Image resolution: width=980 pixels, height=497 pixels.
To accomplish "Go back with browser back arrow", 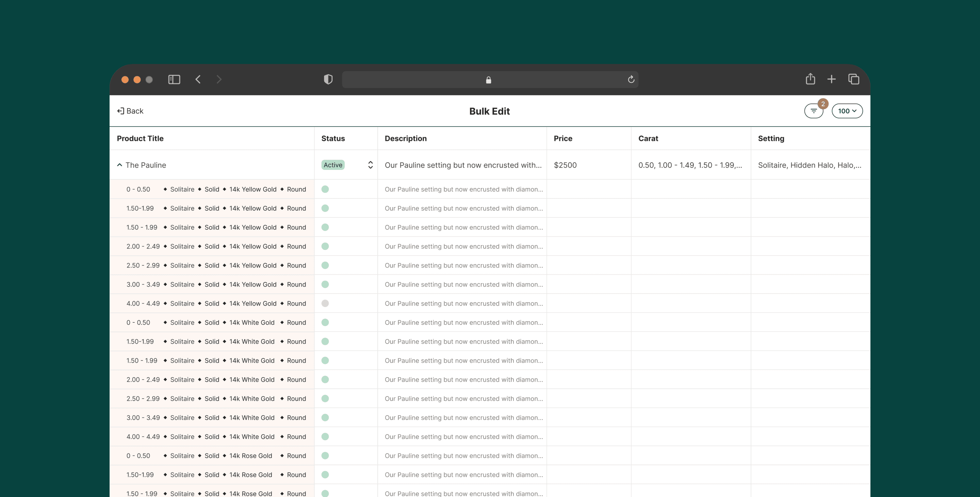I will 198,80.
